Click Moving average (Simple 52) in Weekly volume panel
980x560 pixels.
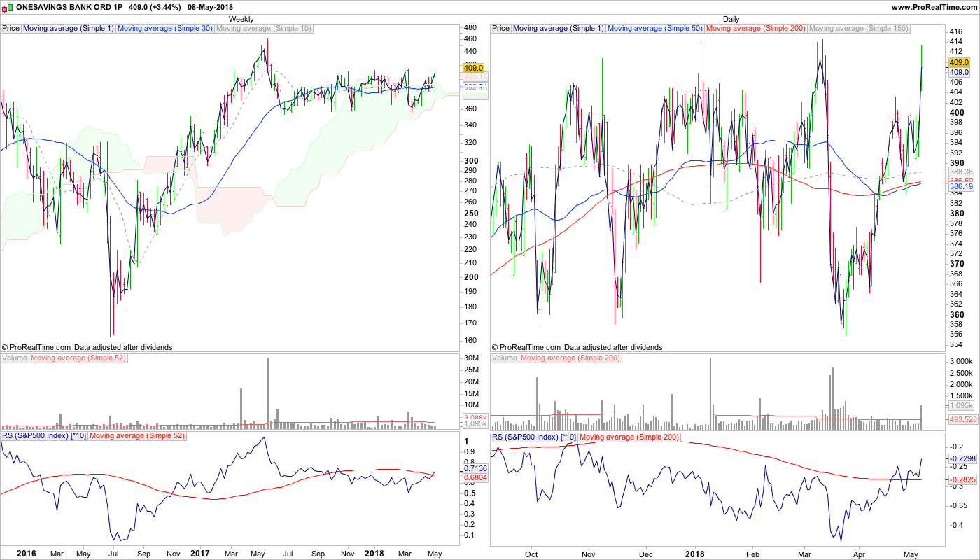[78, 358]
